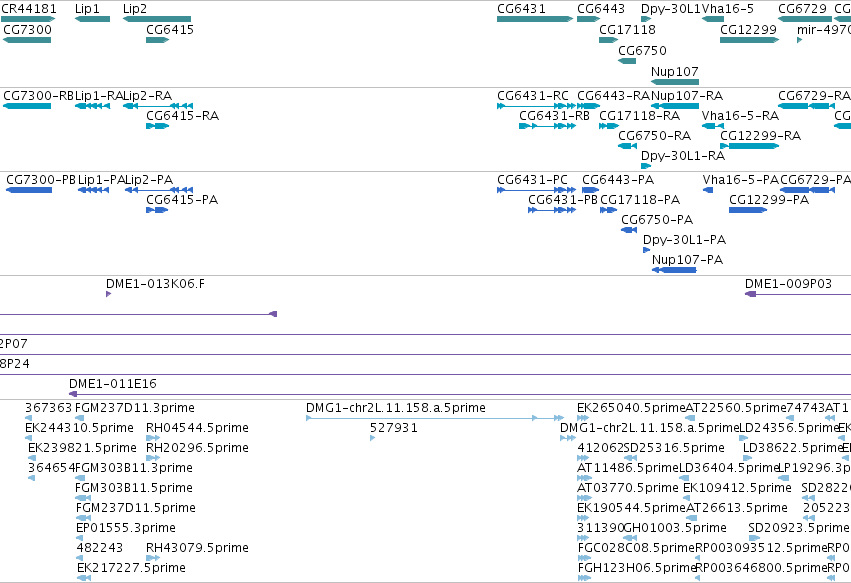This screenshot has width=851, height=583.
Task: Click the Lip1 gene label
Action: coord(87,9)
